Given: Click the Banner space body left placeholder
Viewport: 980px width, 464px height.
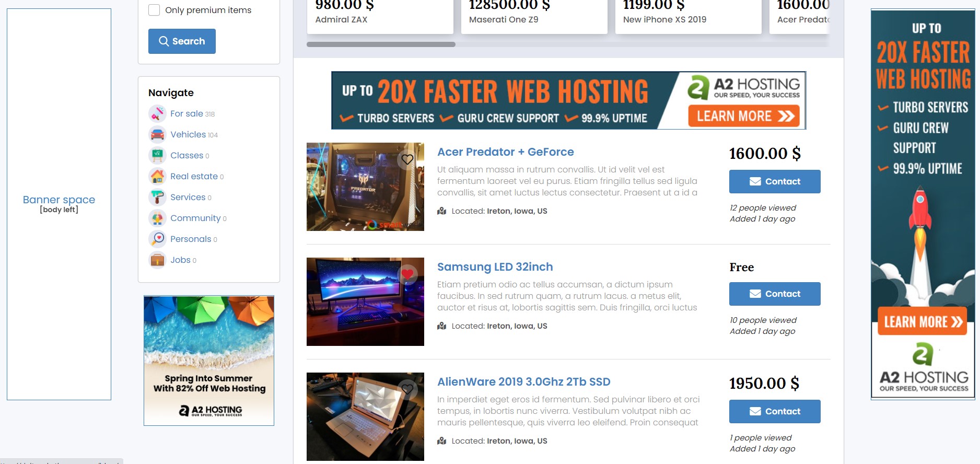Looking at the screenshot, I should point(59,204).
